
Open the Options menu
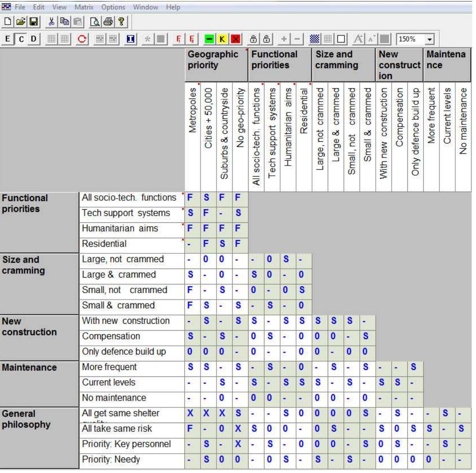pos(113,7)
